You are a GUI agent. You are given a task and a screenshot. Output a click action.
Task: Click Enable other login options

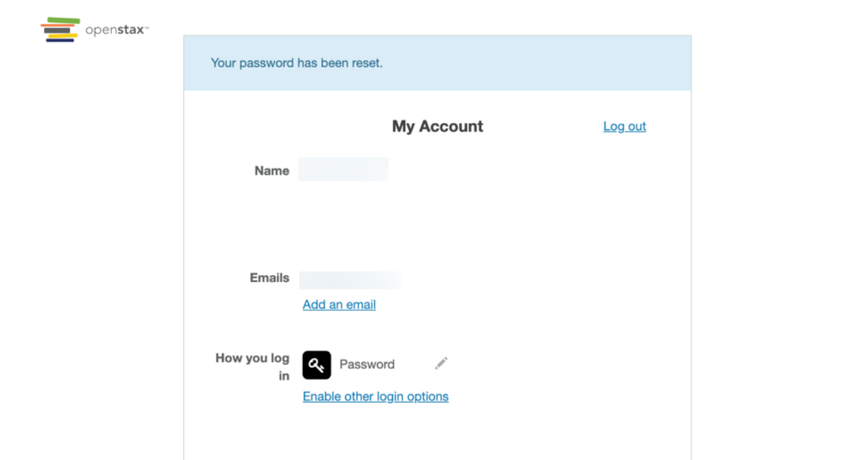[375, 397]
